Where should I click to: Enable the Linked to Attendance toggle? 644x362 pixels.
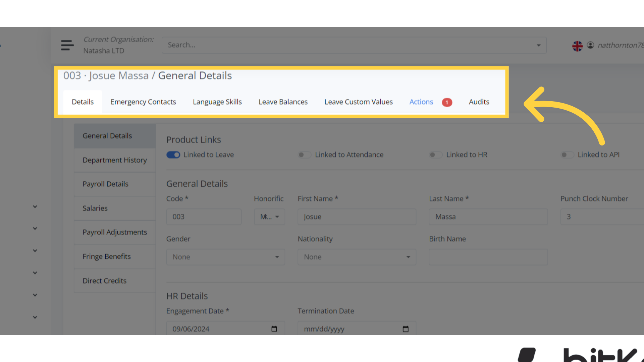pyautogui.click(x=305, y=155)
